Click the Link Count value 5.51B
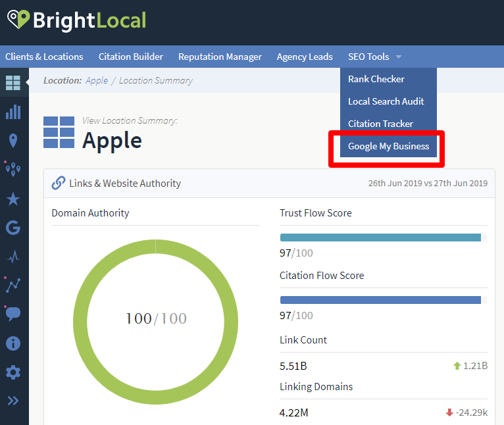This screenshot has height=425, width=504. (293, 366)
